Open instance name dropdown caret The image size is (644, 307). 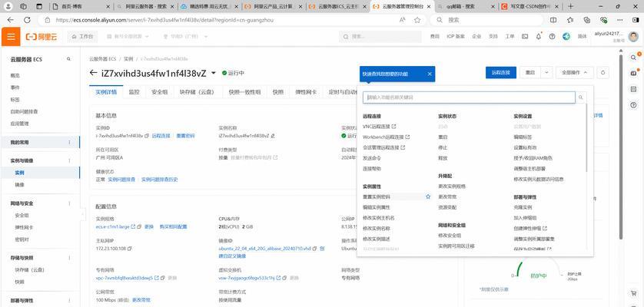point(213,73)
